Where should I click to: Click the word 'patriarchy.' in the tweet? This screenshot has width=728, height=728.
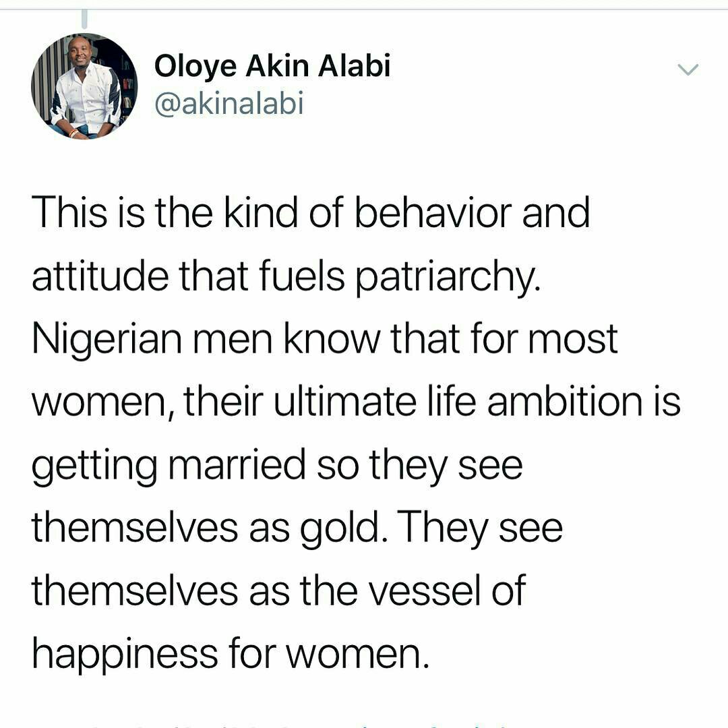click(448, 276)
